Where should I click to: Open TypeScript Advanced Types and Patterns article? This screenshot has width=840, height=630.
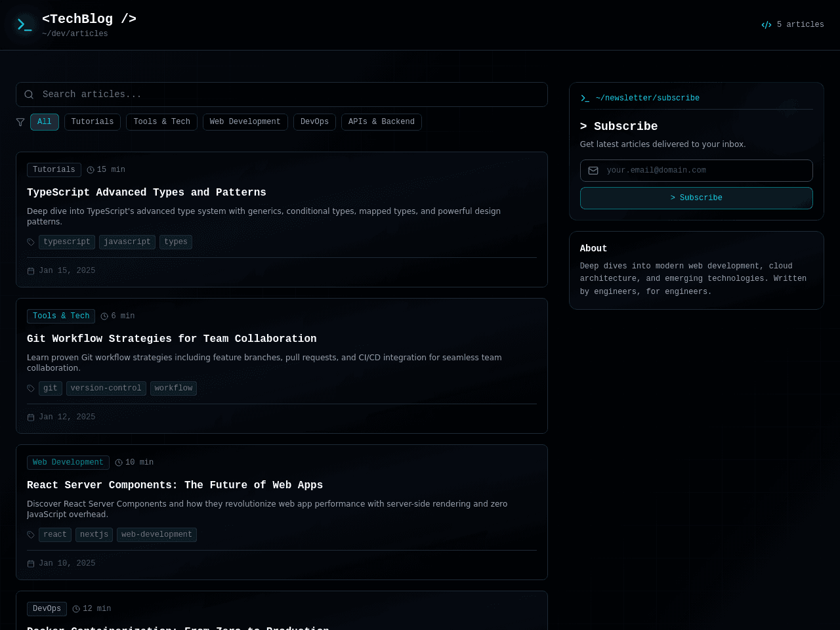pos(146,192)
